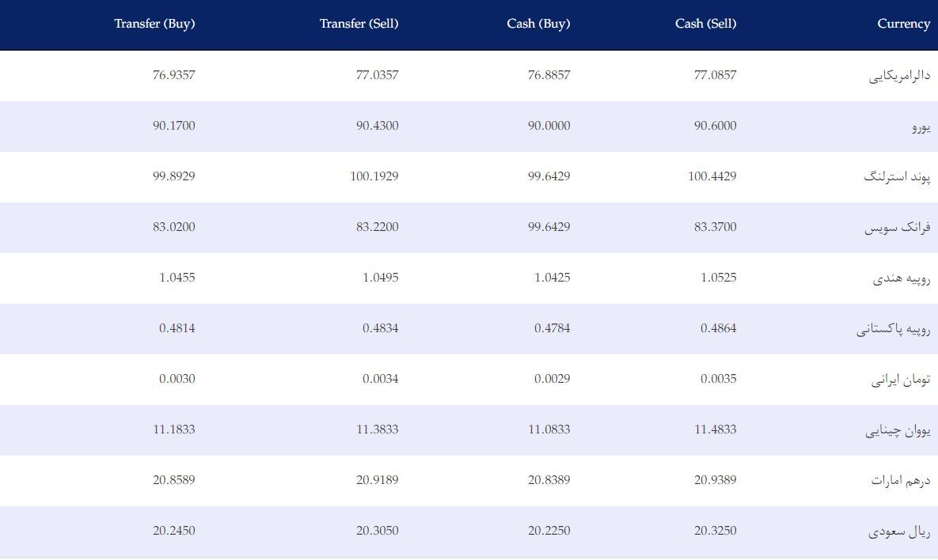Select the یووان چینایی currency label

pos(898,430)
